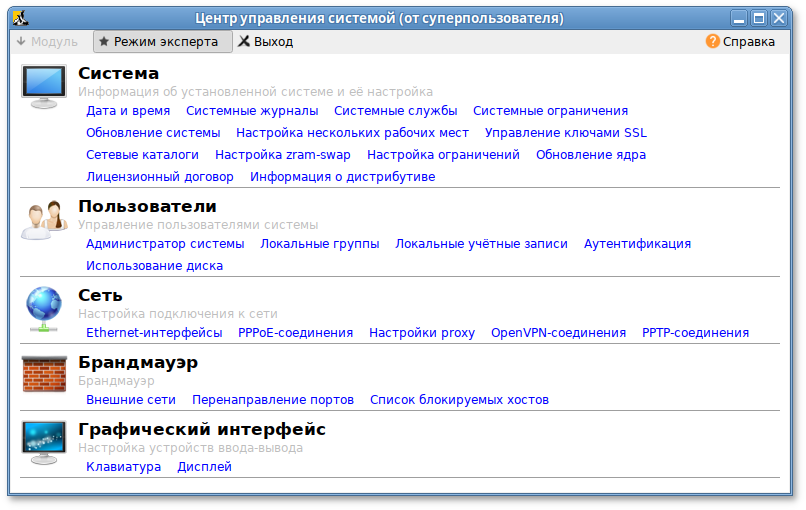Click the Система monitor icon

tap(44, 86)
